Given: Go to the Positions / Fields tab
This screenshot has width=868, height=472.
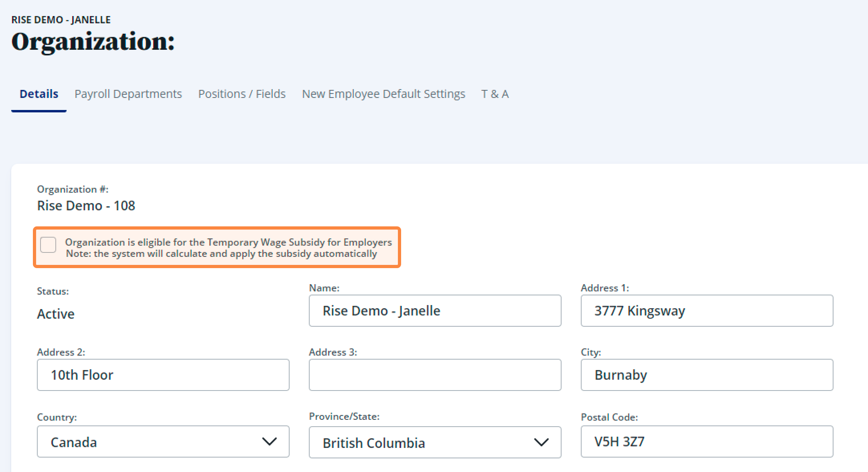Looking at the screenshot, I should 242,94.
